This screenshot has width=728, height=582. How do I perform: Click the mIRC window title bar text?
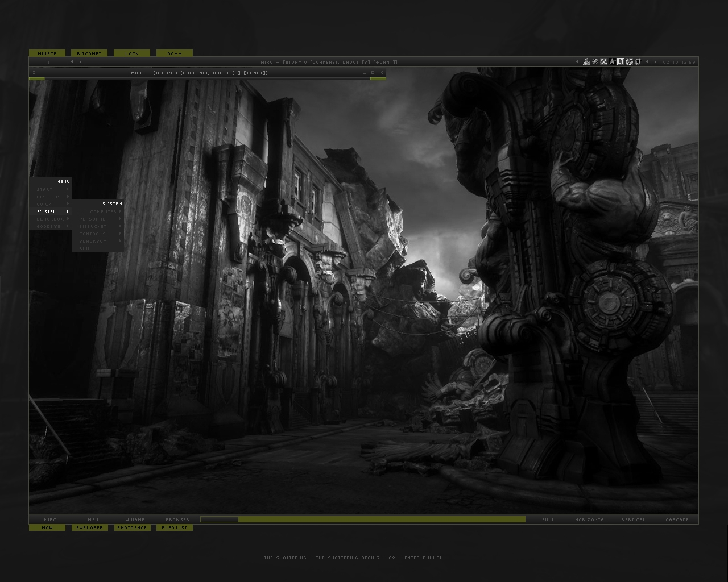(199, 73)
